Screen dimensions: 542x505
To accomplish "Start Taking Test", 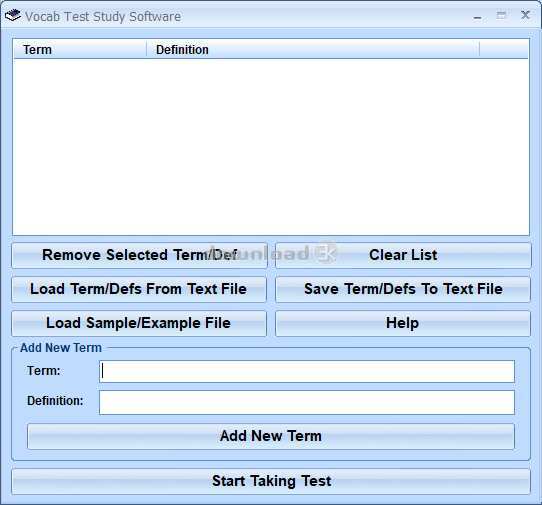I will (271, 481).
